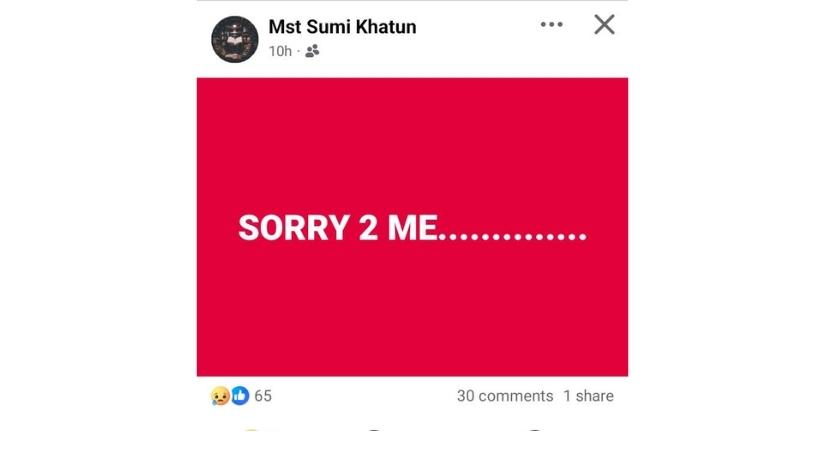Screen dimensions: 825x465
Task: Select the word SORRY in the post
Action: (294, 228)
